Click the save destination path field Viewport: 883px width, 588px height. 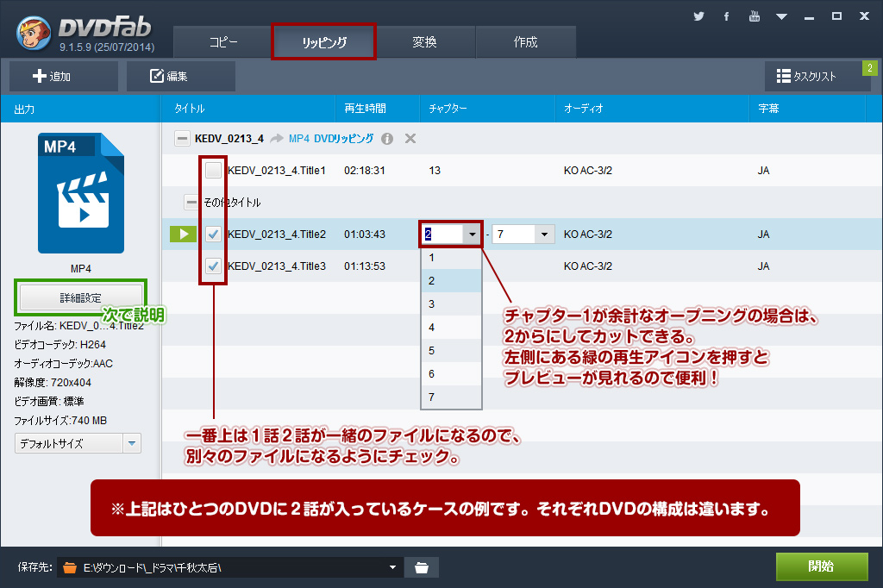coord(231,567)
